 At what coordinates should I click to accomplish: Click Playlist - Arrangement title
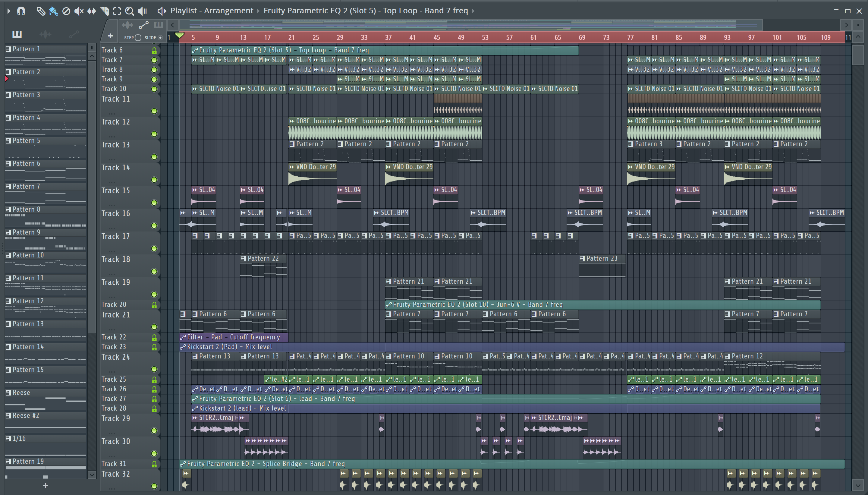click(x=212, y=11)
